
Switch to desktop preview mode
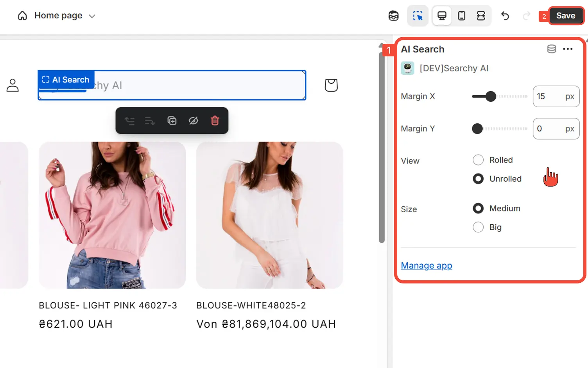(x=442, y=15)
